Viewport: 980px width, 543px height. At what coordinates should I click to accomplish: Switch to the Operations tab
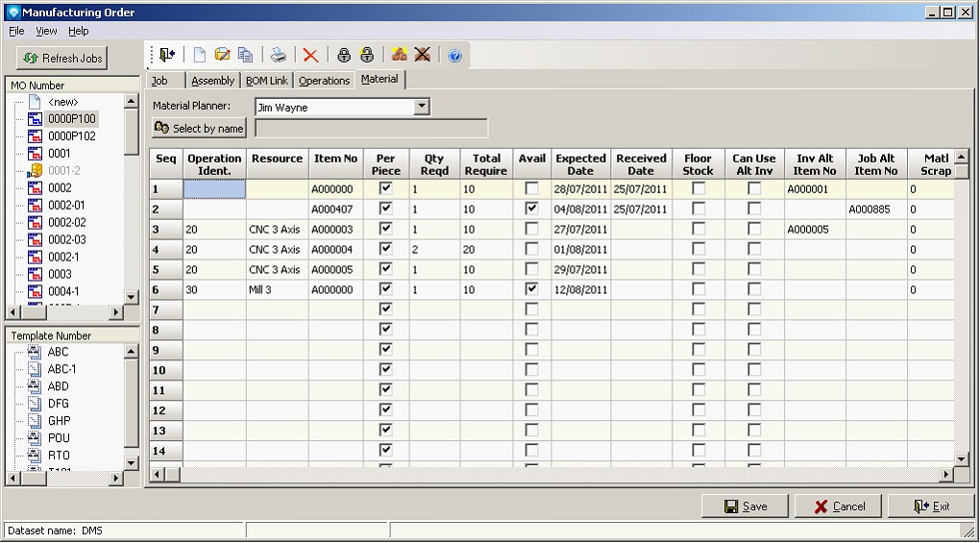coord(324,81)
